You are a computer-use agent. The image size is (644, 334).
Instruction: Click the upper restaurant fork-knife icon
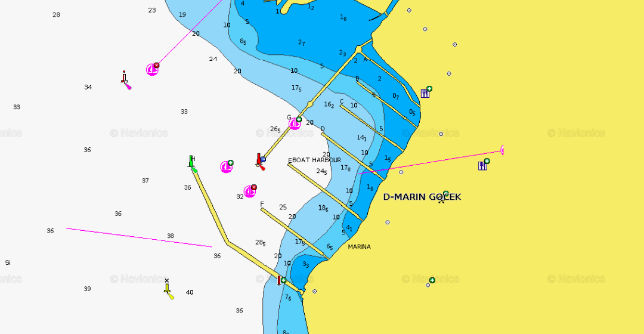(426, 92)
